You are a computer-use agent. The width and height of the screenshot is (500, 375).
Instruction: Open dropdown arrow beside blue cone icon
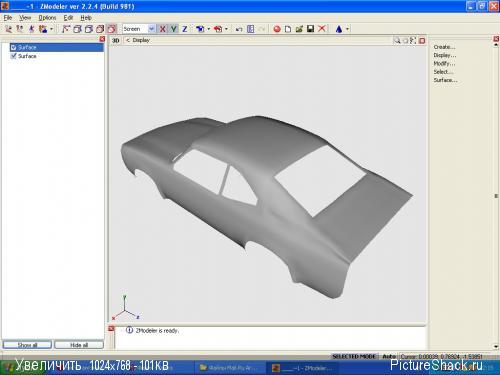pos(347,29)
